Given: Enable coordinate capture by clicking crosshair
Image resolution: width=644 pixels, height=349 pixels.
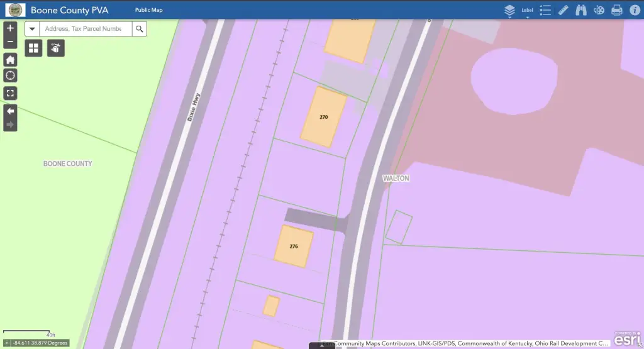Looking at the screenshot, I should pos(6,343).
